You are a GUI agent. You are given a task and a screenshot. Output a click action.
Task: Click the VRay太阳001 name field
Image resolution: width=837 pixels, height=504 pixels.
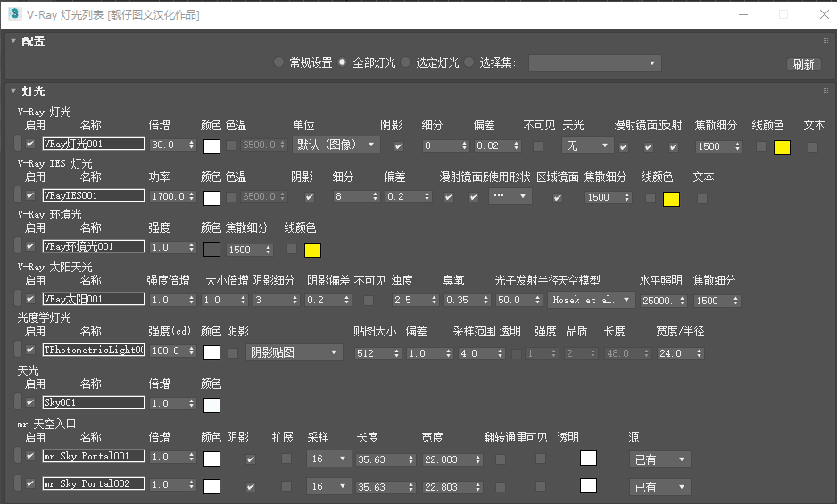point(94,299)
